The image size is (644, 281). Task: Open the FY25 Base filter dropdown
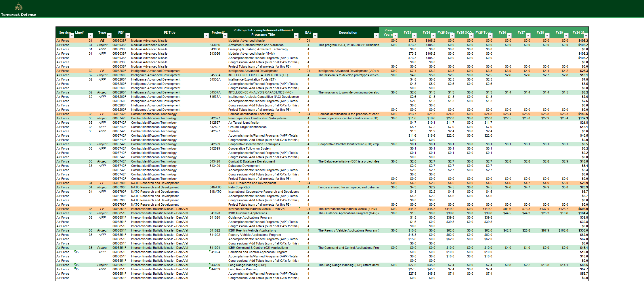click(x=452, y=36)
